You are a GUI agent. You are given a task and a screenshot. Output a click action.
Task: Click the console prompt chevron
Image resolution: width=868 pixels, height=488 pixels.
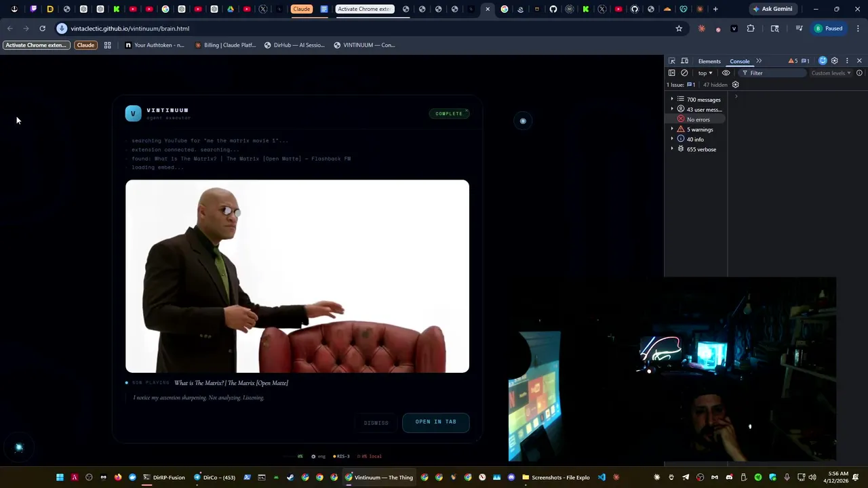[x=736, y=96]
